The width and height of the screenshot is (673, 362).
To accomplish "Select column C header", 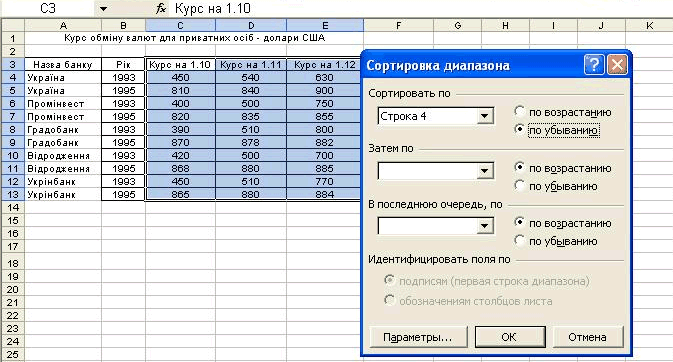I will 180,25.
